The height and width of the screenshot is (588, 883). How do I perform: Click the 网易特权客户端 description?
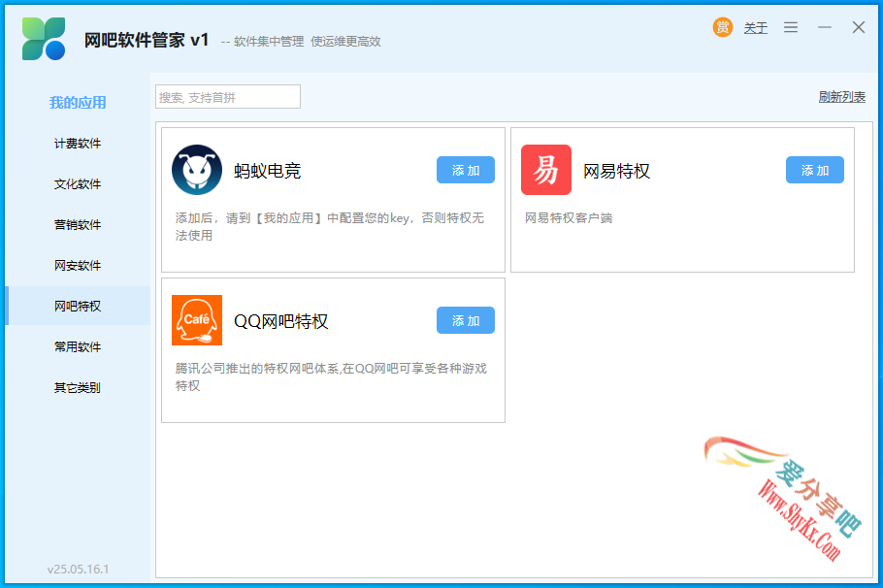[569, 218]
